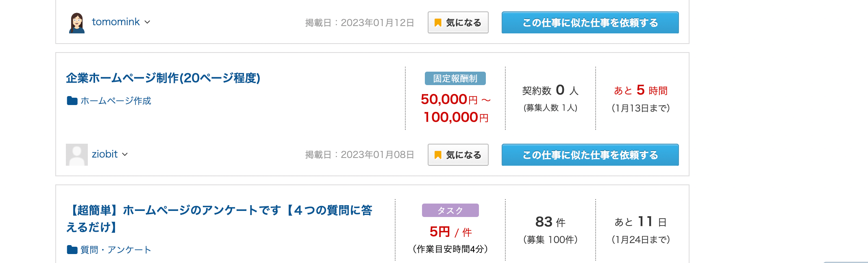
Task: Request similar job to ziobit's listing
Action: pos(590,155)
